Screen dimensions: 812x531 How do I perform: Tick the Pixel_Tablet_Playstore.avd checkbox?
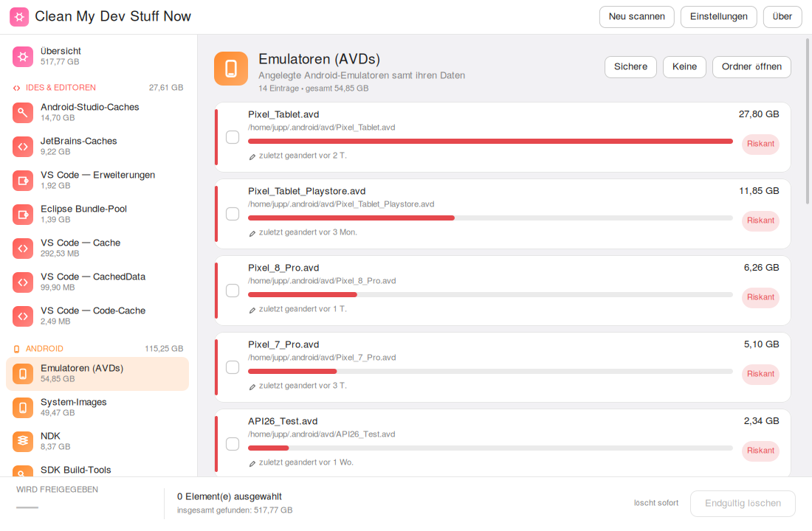233,214
